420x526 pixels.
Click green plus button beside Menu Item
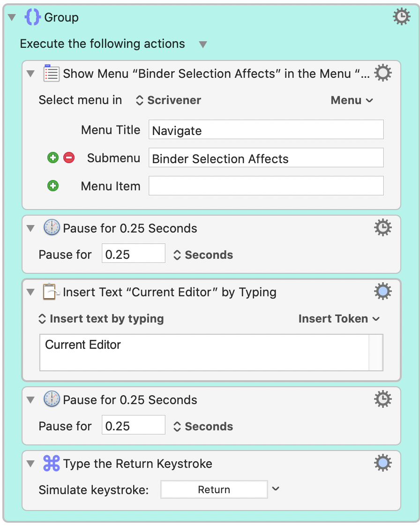(x=53, y=186)
